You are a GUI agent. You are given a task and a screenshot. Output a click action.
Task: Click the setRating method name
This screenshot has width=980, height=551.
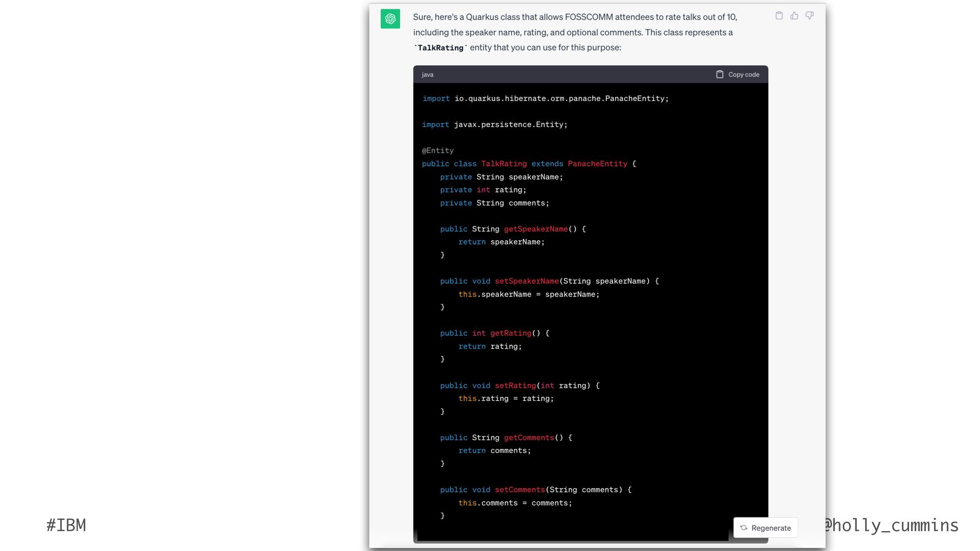coord(515,386)
